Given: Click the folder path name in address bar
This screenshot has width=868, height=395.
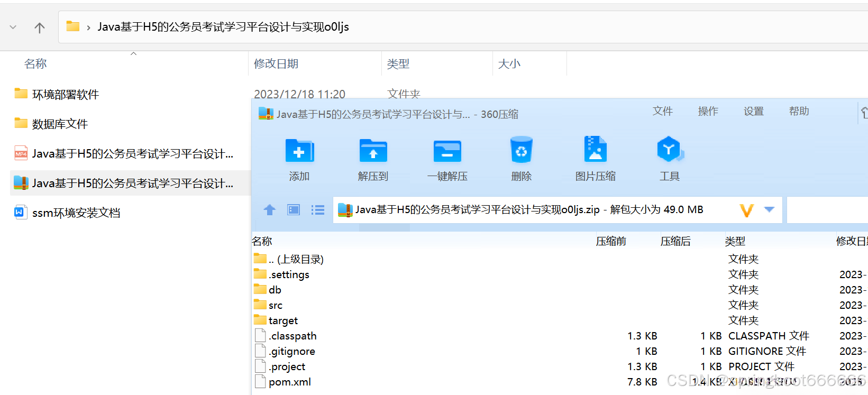Looking at the screenshot, I should [x=223, y=27].
